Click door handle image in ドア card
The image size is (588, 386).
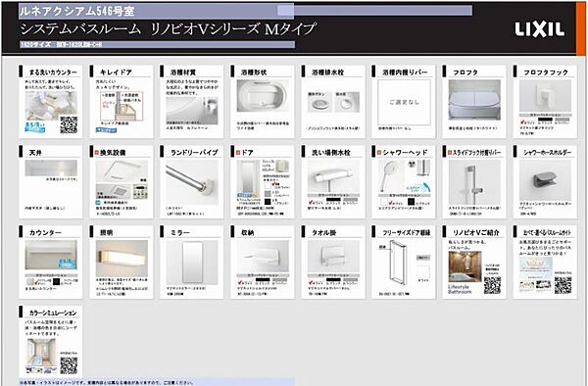coord(282,166)
